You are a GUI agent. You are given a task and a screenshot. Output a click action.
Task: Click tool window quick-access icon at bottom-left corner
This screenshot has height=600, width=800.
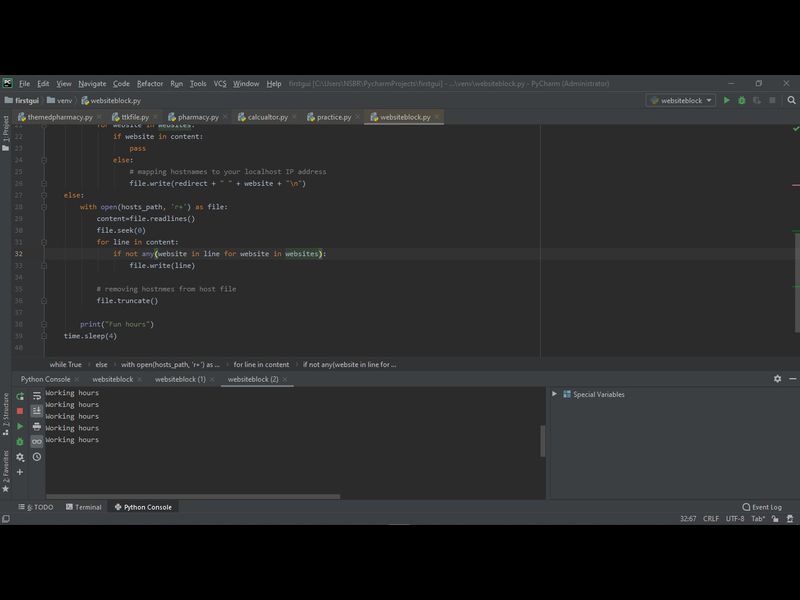click(x=6, y=518)
